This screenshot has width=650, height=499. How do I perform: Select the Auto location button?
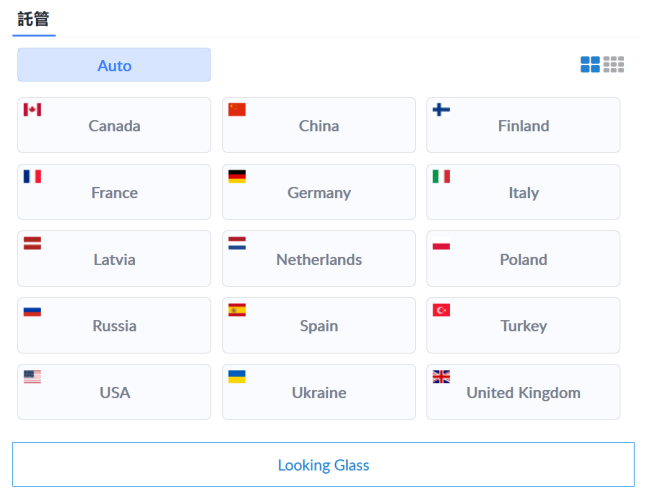114,65
